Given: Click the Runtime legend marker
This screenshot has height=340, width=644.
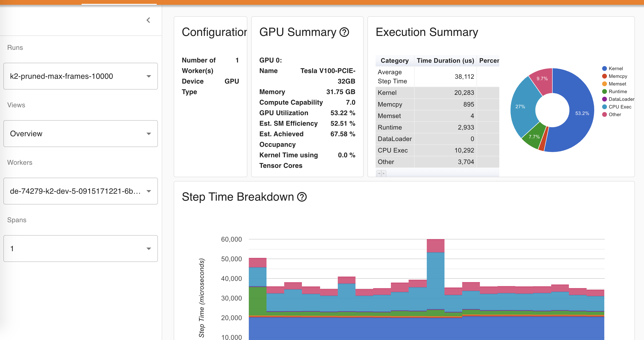Looking at the screenshot, I should pyautogui.click(x=605, y=91).
